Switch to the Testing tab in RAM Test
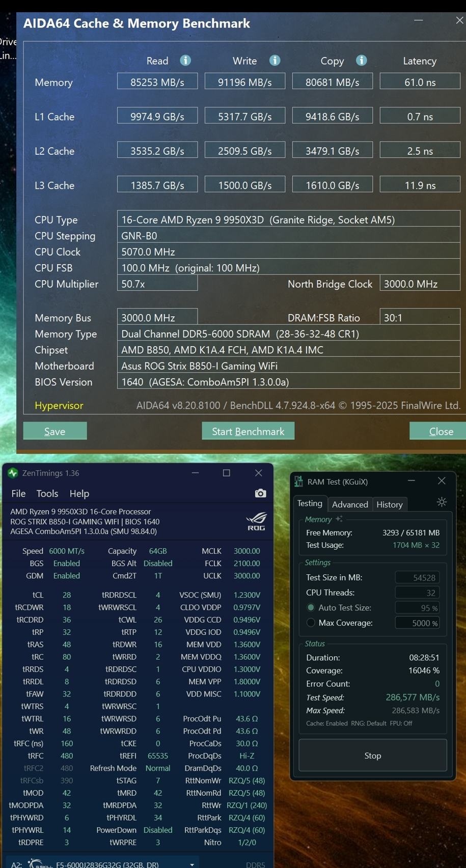 tap(310, 503)
